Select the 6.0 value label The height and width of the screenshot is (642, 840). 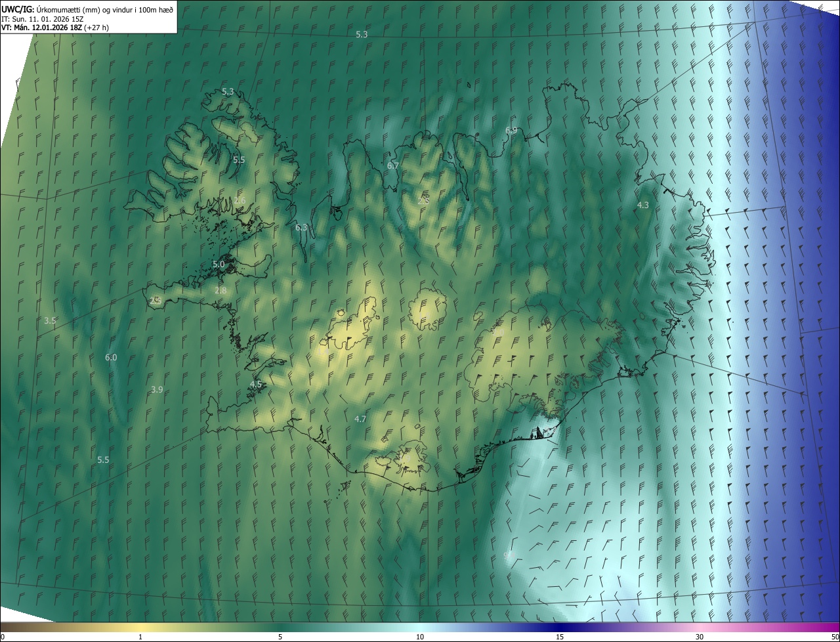(x=111, y=358)
